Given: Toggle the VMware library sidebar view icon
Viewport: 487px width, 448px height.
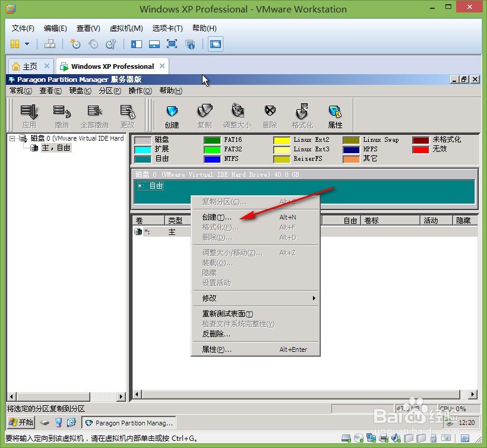Looking at the screenshot, I should tap(137, 44).
